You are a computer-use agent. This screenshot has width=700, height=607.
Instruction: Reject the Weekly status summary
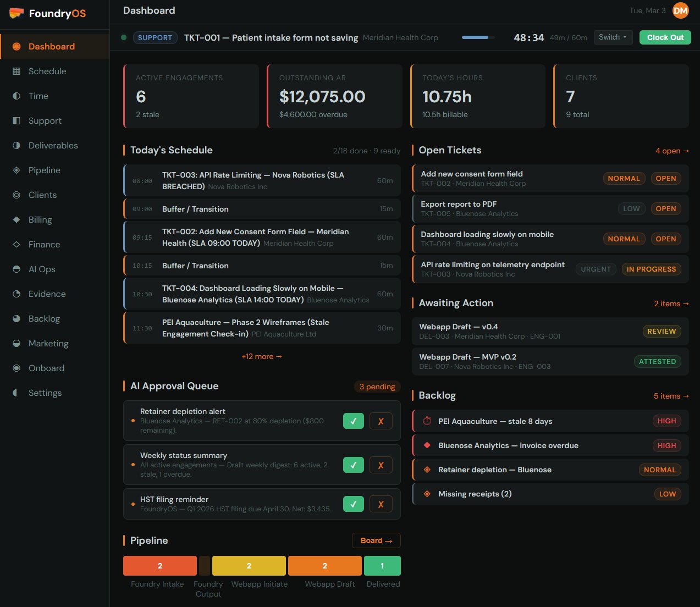[381, 465]
